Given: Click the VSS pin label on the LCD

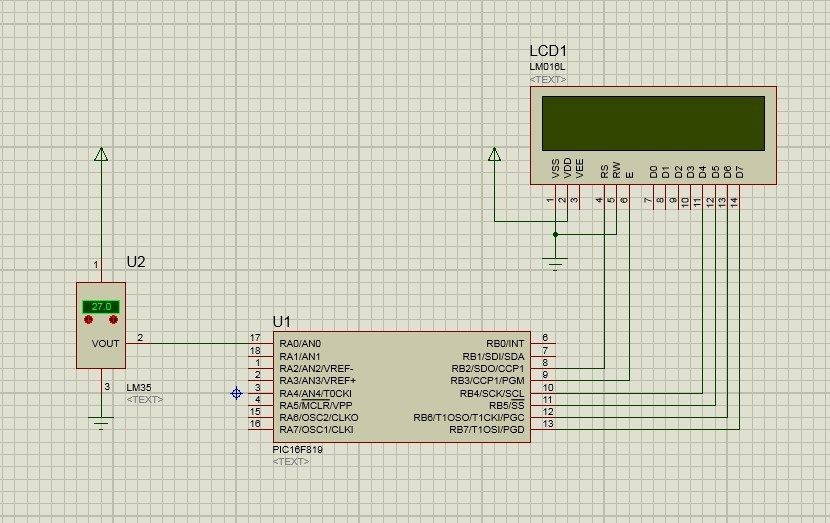Looking at the screenshot, I should 555,168.
